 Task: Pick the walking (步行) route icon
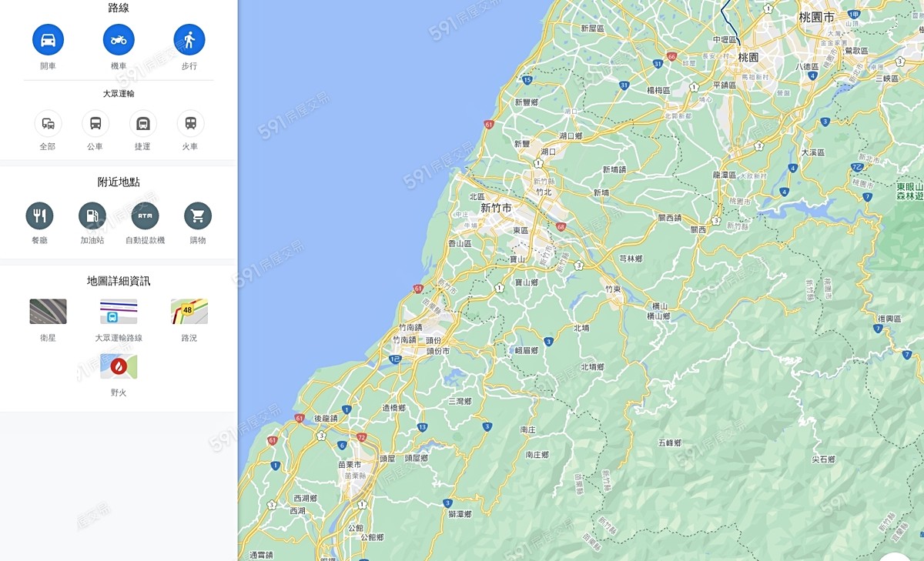pos(189,39)
